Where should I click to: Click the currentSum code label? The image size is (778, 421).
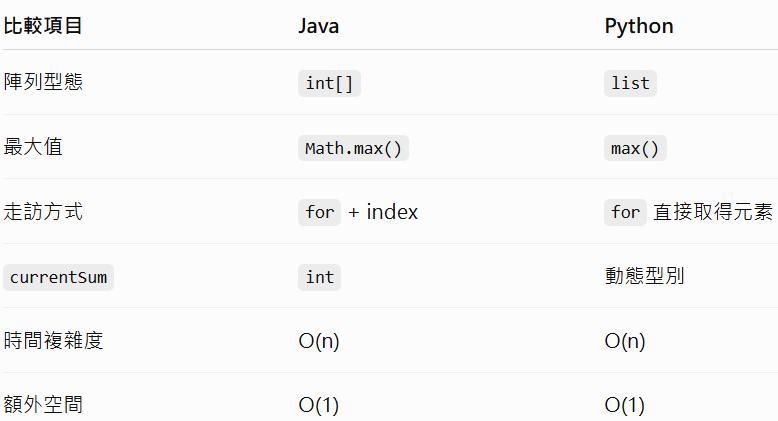[59, 278]
